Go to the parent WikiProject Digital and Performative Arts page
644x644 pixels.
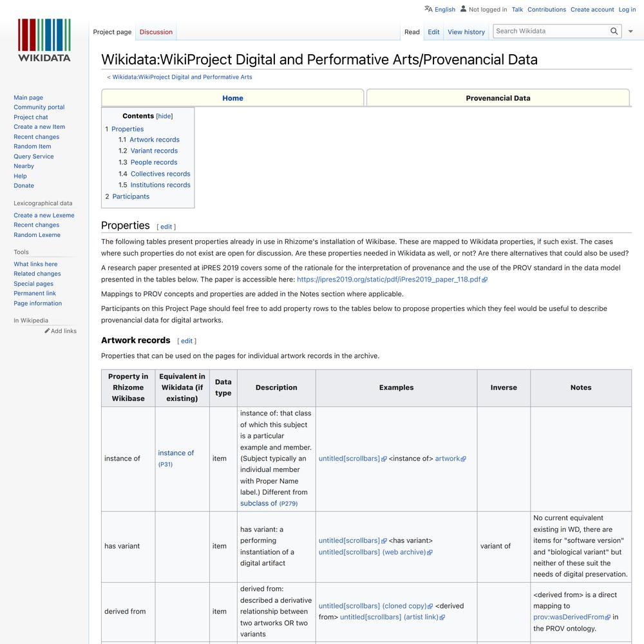point(182,77)
